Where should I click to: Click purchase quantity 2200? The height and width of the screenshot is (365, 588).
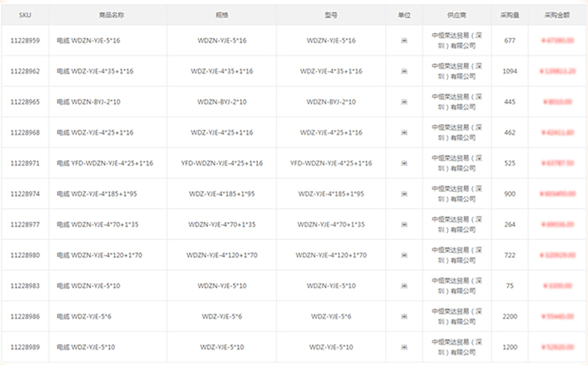coord(510,316)
